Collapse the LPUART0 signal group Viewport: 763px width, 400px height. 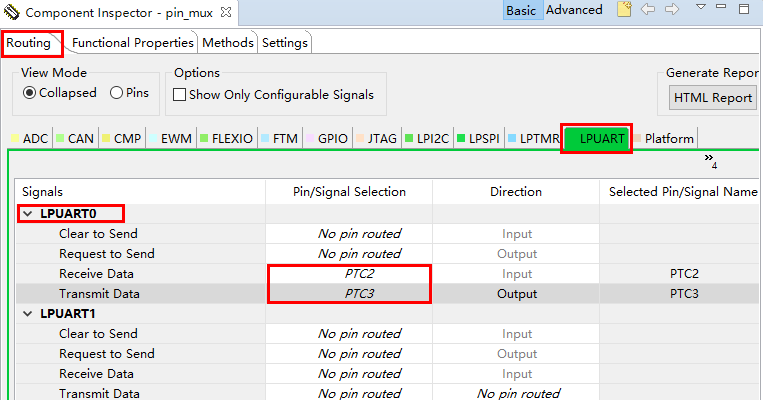coord(26,213)
